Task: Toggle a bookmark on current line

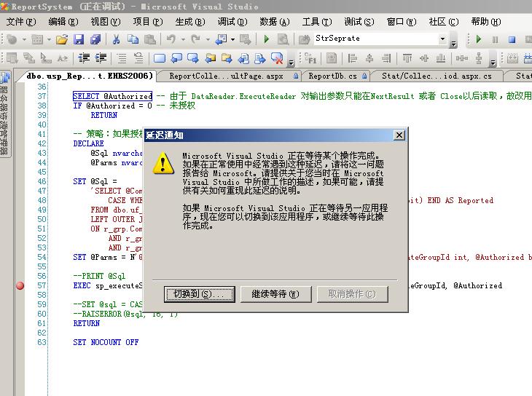Action: pyautogui.click(x=160, y=58)
